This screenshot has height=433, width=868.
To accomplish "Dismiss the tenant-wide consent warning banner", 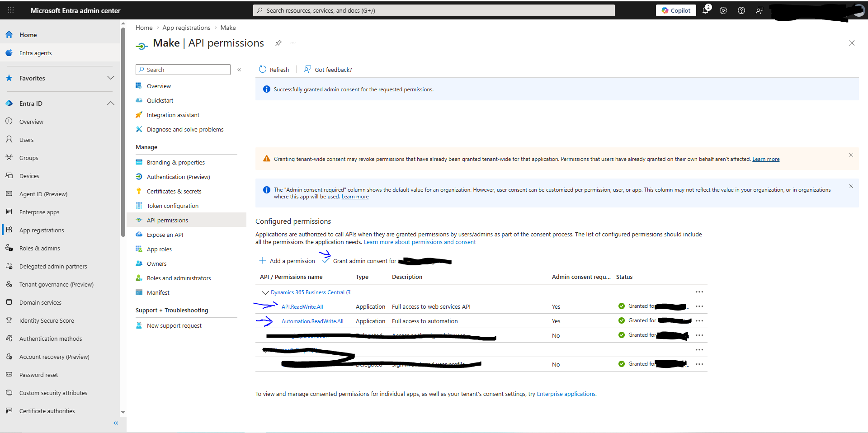I will (851, 155).
